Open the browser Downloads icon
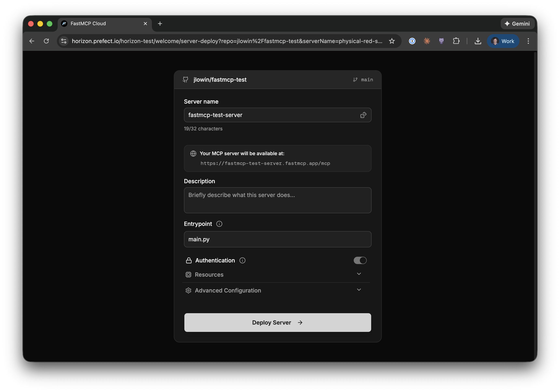 click(x=478, y=41)
